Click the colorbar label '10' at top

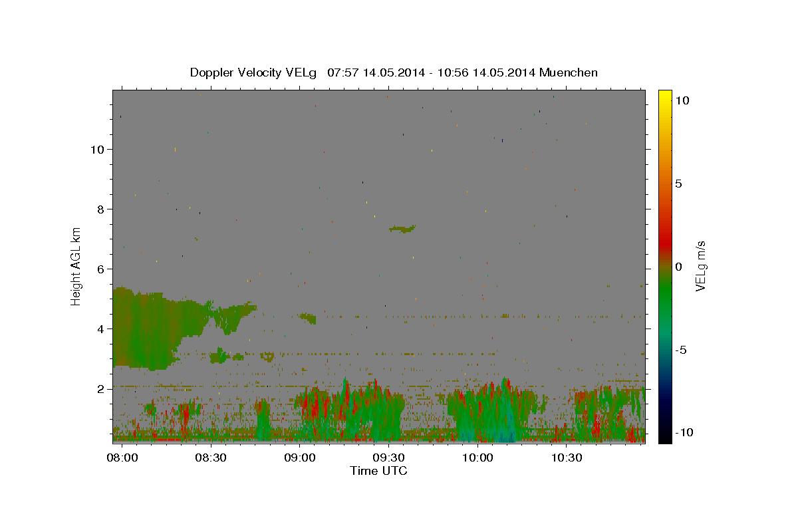tap(682, 100)
